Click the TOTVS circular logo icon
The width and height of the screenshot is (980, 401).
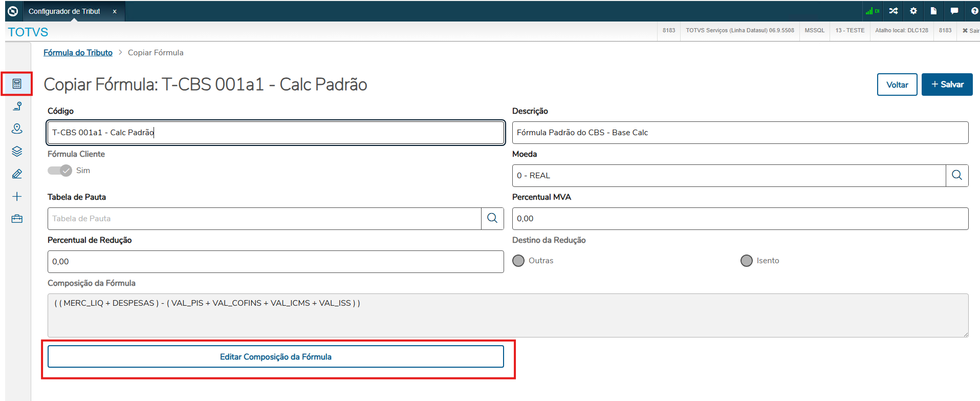coord(13,11)
